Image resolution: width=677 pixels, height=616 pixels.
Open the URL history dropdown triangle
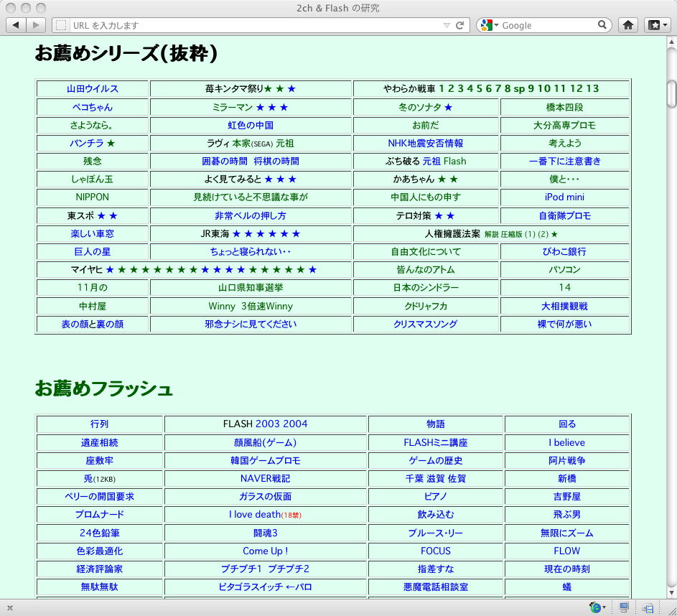[x=447, y=25]
